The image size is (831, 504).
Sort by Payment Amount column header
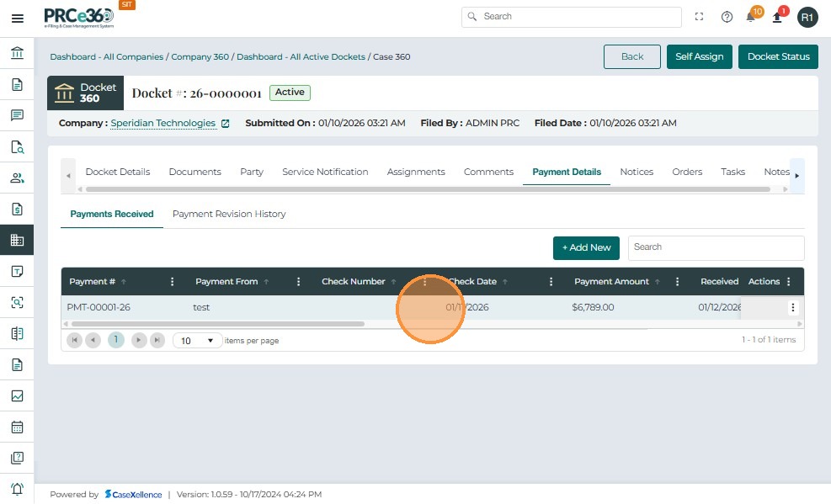tap(611, 282)
